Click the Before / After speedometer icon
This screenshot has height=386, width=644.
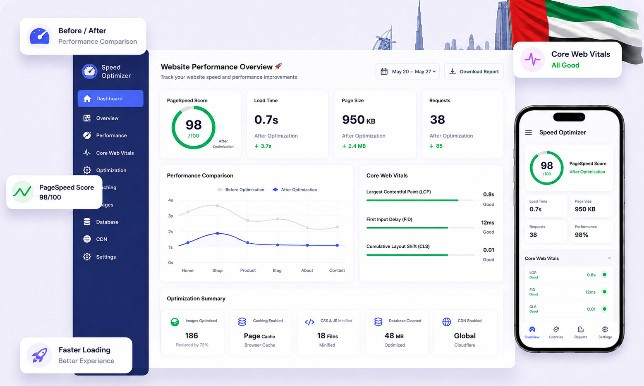pos(39,36)
